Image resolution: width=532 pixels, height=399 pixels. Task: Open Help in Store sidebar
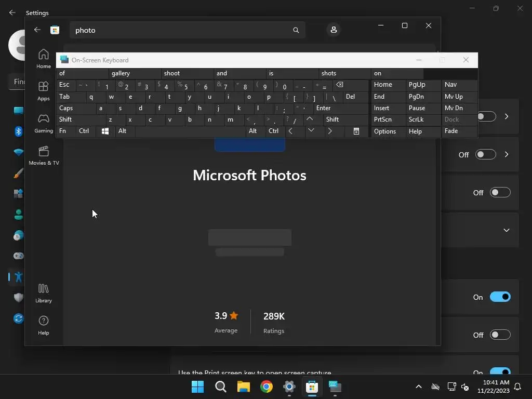(x=44, y=326)
